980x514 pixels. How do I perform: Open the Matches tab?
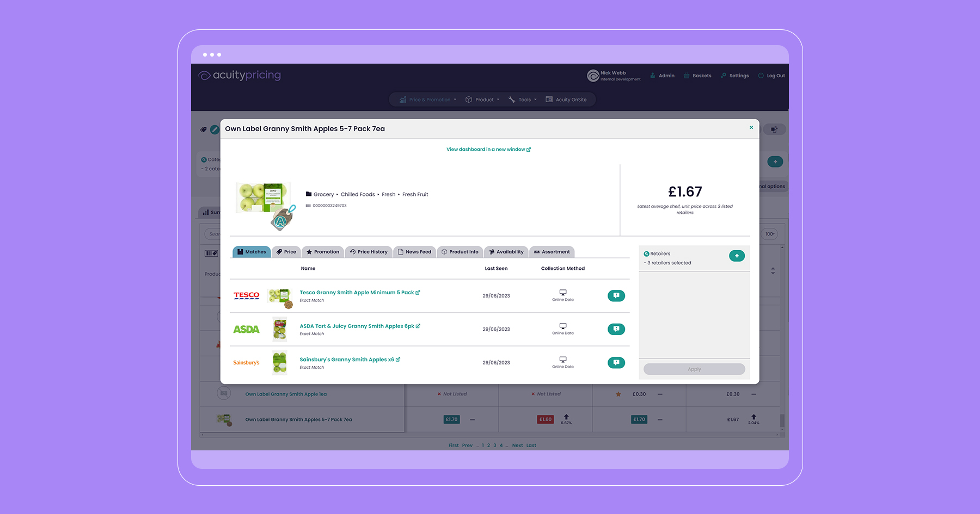[252, 252]
